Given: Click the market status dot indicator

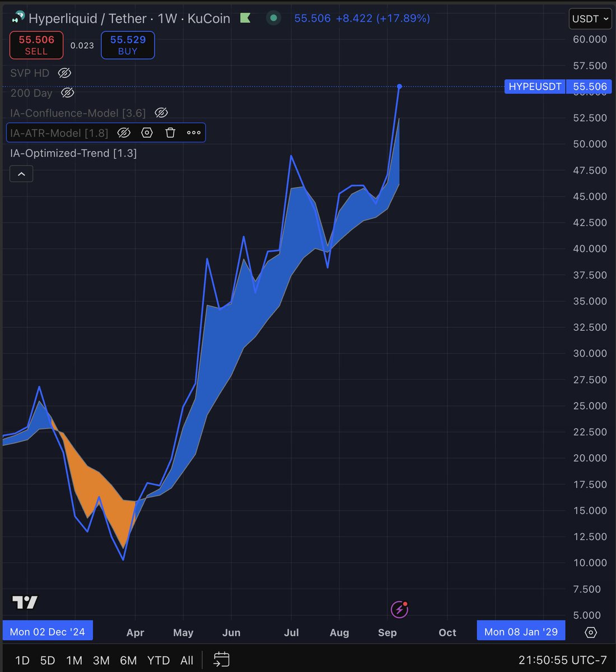Looking at the screenshot, I should 273,18.
